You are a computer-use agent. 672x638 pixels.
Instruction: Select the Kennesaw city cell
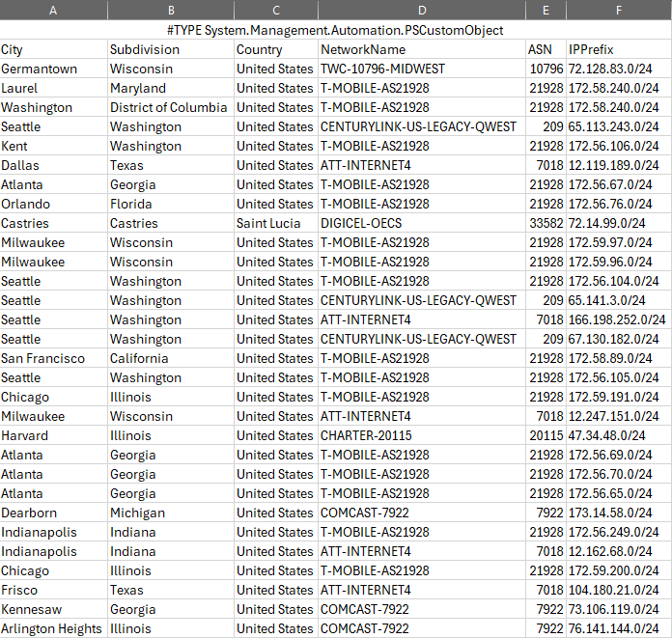tap(53, 608)
